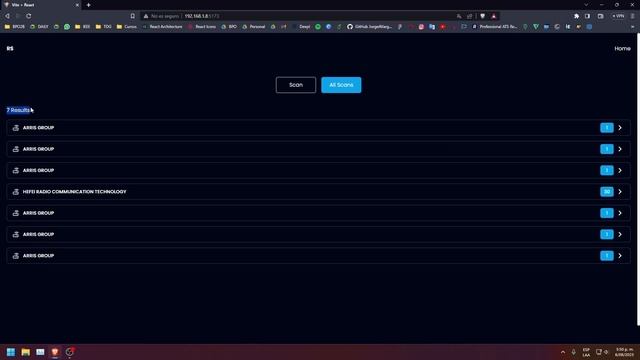Open the Instagram bookmark icon
The width and height of the screenshot is (640, 360).
click(x=421, y=27)
